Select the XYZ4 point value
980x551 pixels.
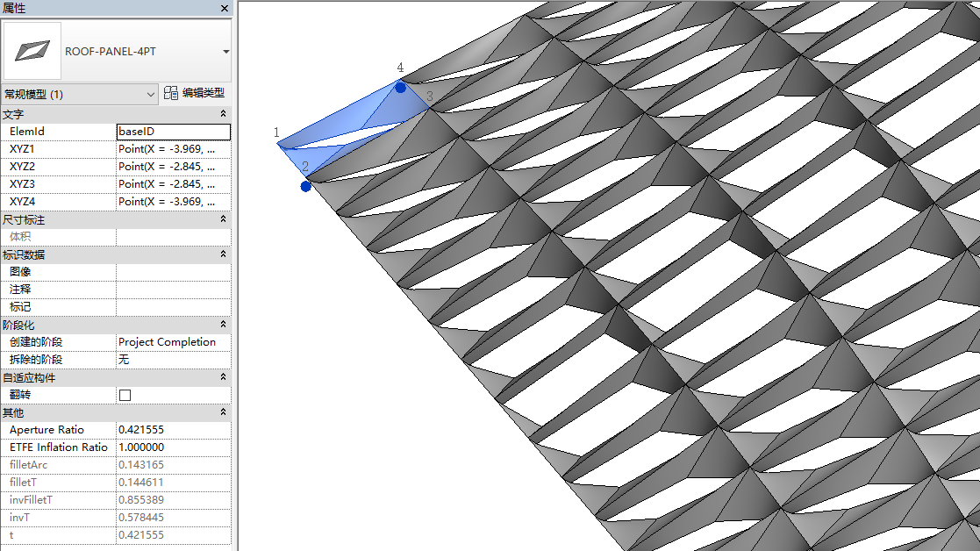tap(173, 201)
